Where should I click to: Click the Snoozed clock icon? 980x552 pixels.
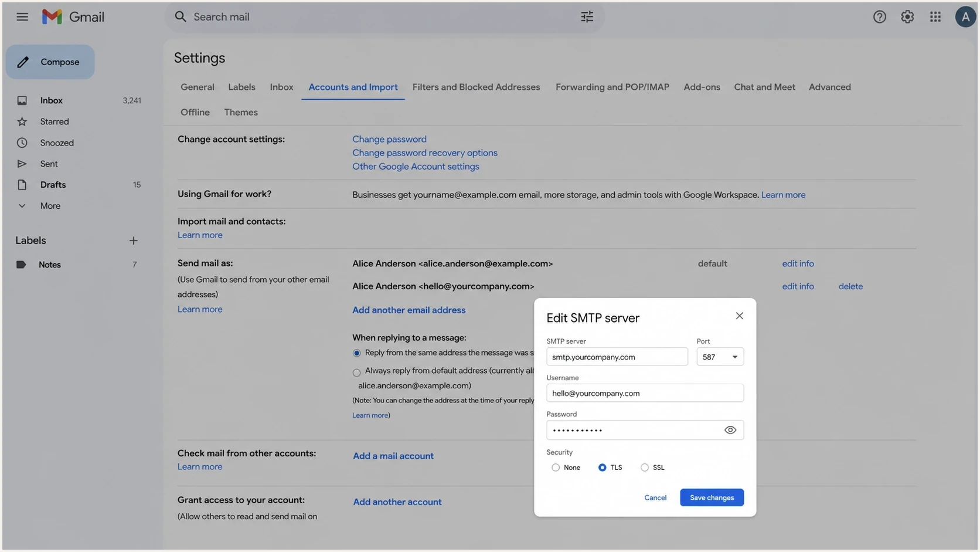pyautogui.click(x=22, y=143)
